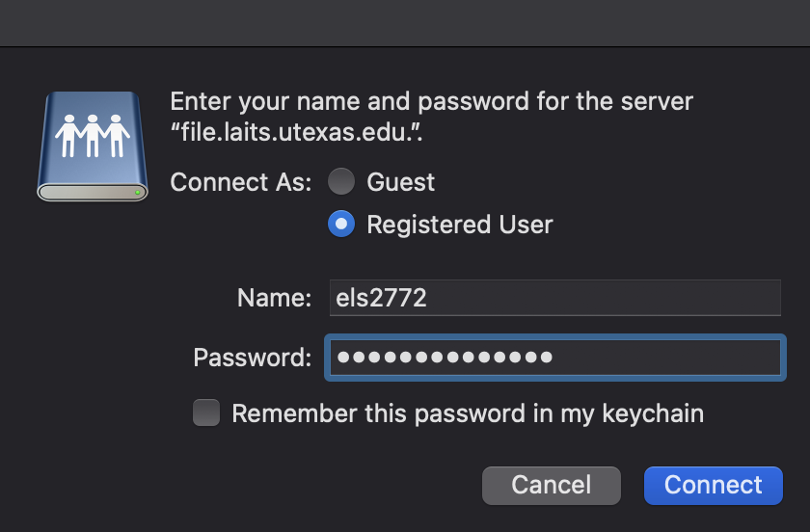This screenshot has width=810, height=532.
Task: Enable Remember this password in my keychain checkbox
Action: tap(206, 412)
